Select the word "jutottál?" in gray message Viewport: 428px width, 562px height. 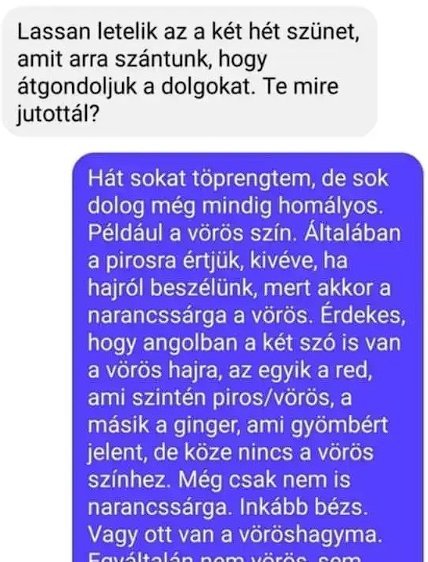[x=58, y=115]
